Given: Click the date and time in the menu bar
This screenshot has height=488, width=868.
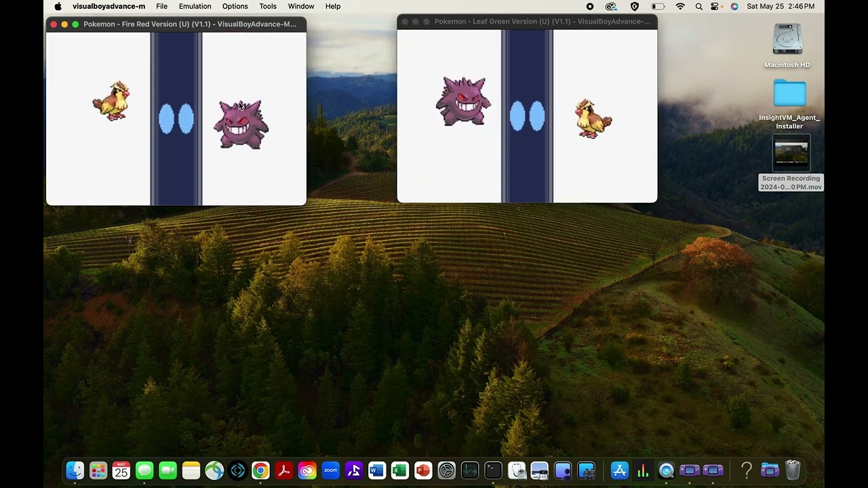Looking at the screenshot, I should 781,6.
